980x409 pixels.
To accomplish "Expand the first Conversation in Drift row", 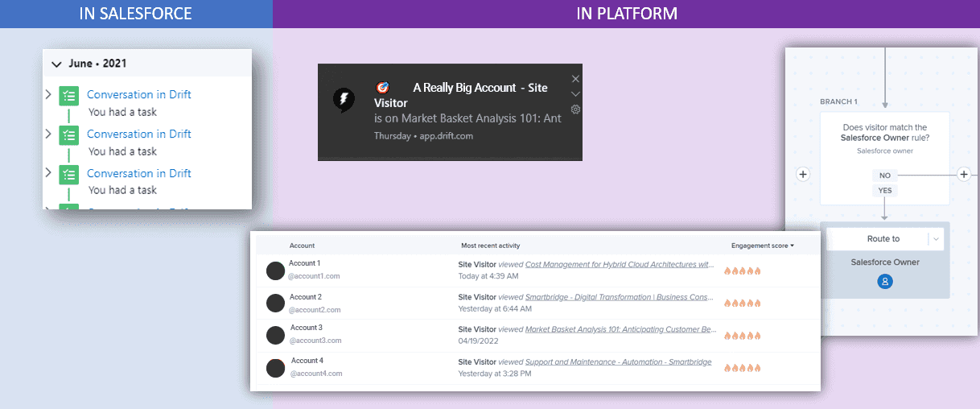I will click(x=49, y=94).
